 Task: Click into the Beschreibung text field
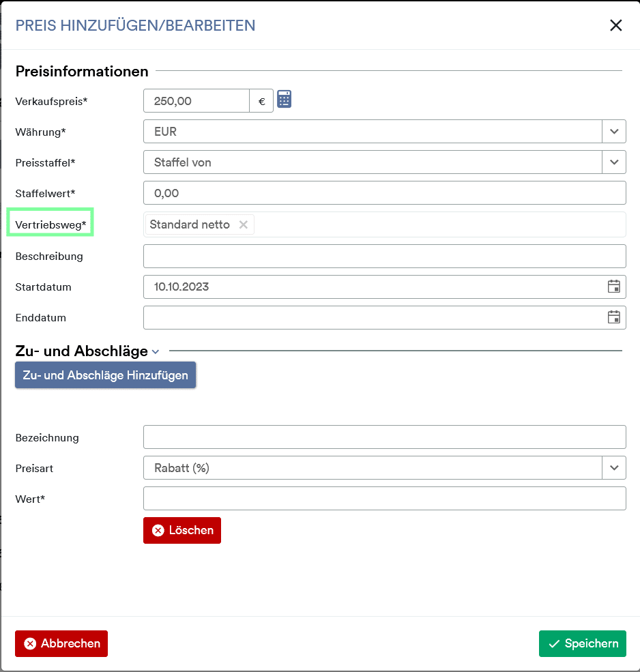(385, 257)
